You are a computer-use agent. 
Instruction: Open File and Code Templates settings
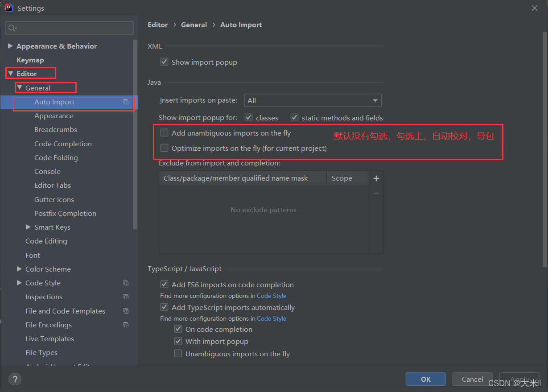point(65,311)
